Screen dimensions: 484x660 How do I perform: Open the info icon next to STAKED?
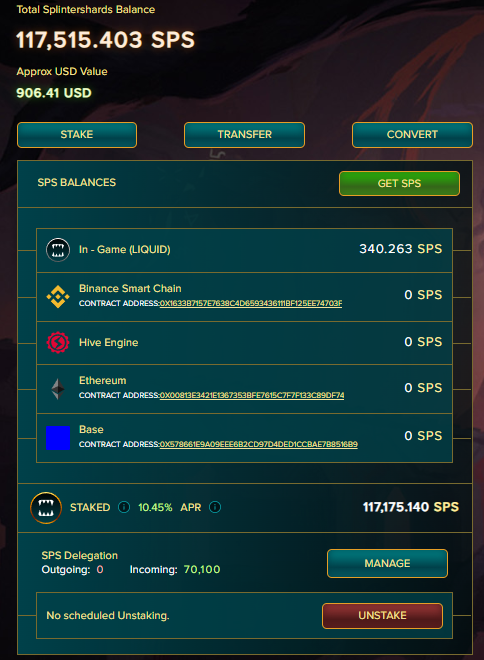tap(124, 507)
